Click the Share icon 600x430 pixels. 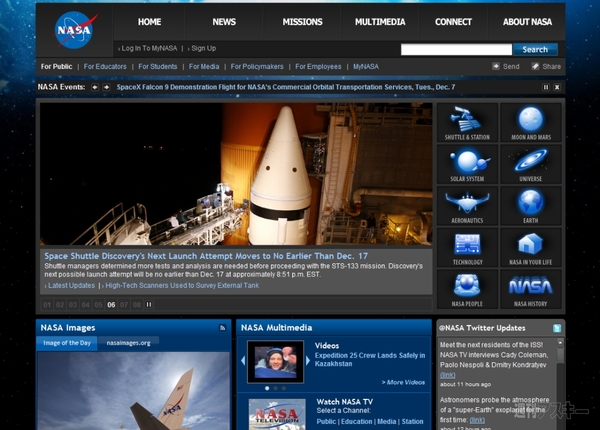coord(535,66)
